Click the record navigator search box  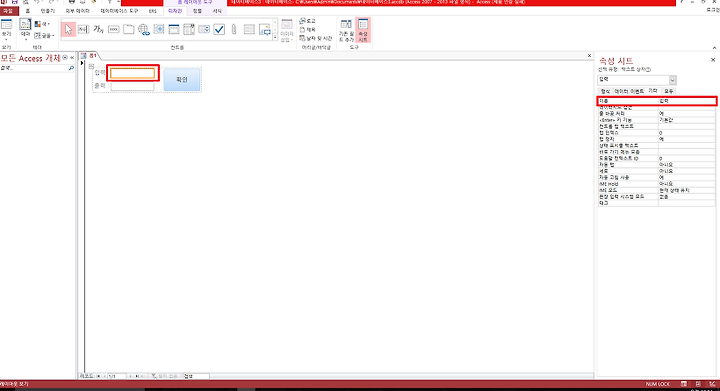click(196, 376)
